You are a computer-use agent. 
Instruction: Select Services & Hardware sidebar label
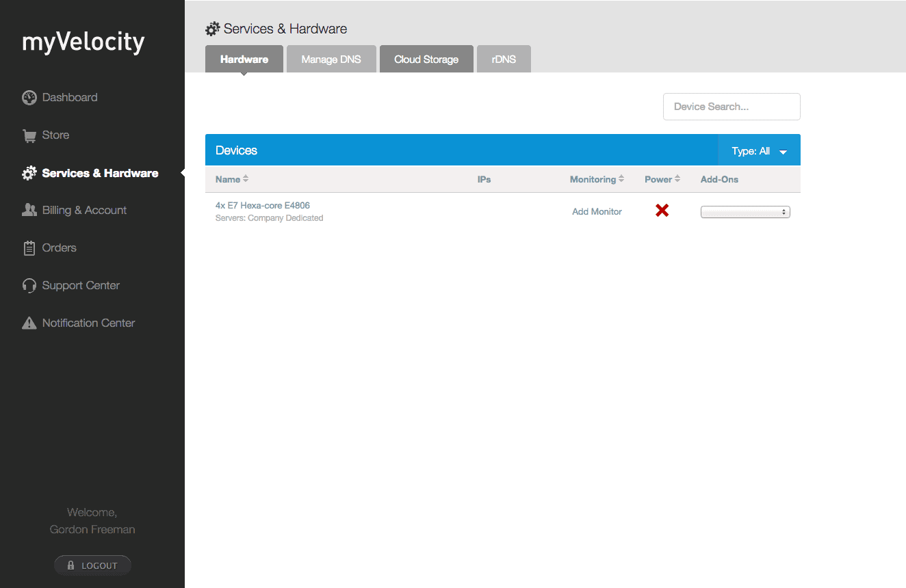click(100, 173)
